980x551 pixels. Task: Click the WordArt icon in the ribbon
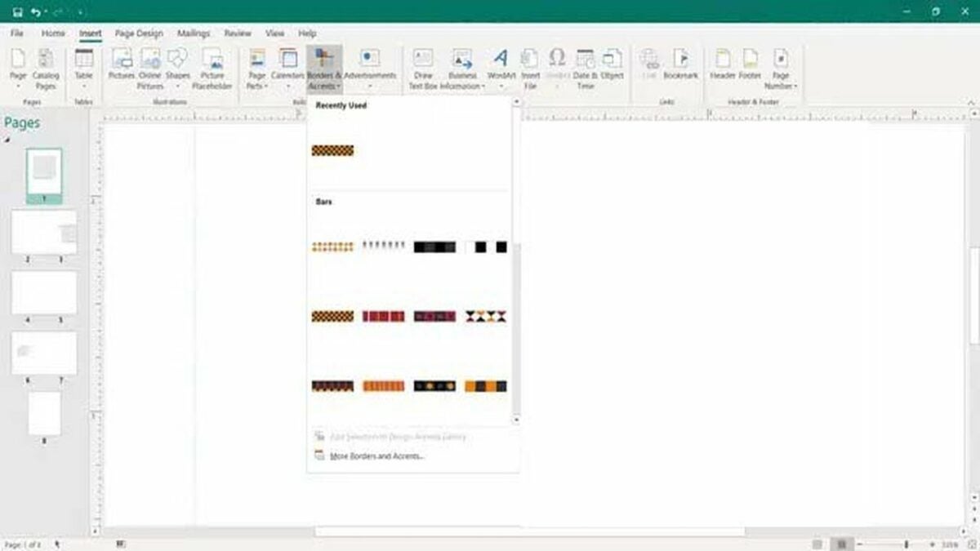point(501,67)
